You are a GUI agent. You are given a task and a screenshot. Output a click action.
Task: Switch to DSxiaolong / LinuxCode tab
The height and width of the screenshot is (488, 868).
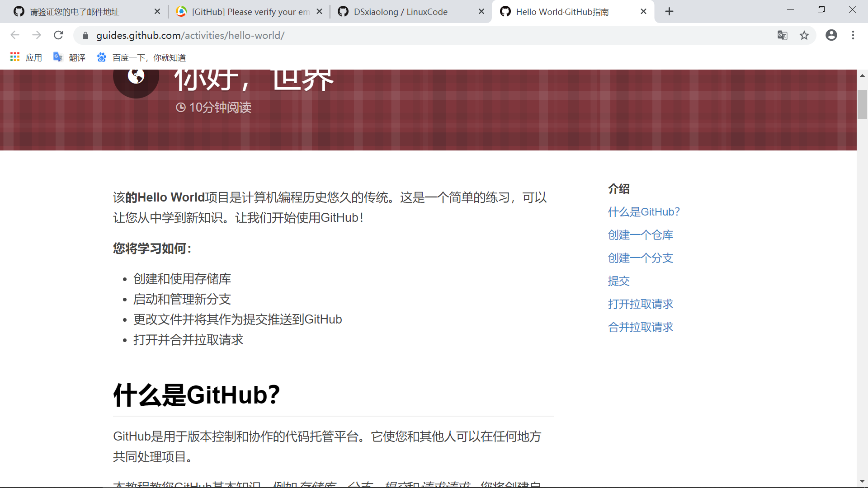point(401,12)
